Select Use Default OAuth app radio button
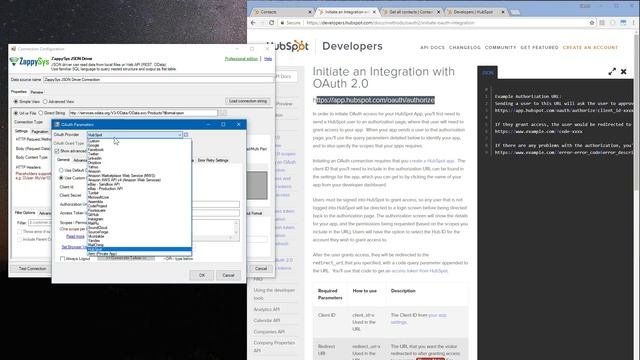Screen dimensions: 640x360 point(61,170)
